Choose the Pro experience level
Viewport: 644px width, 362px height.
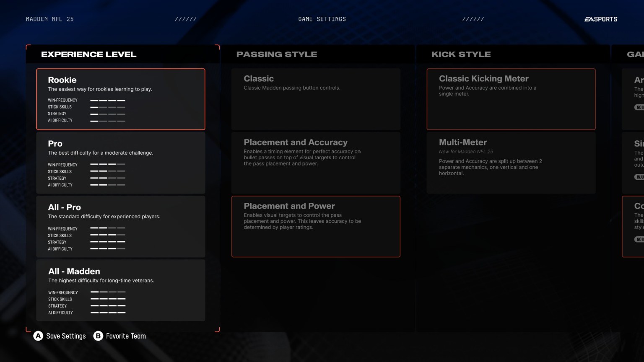coord(121,163)
